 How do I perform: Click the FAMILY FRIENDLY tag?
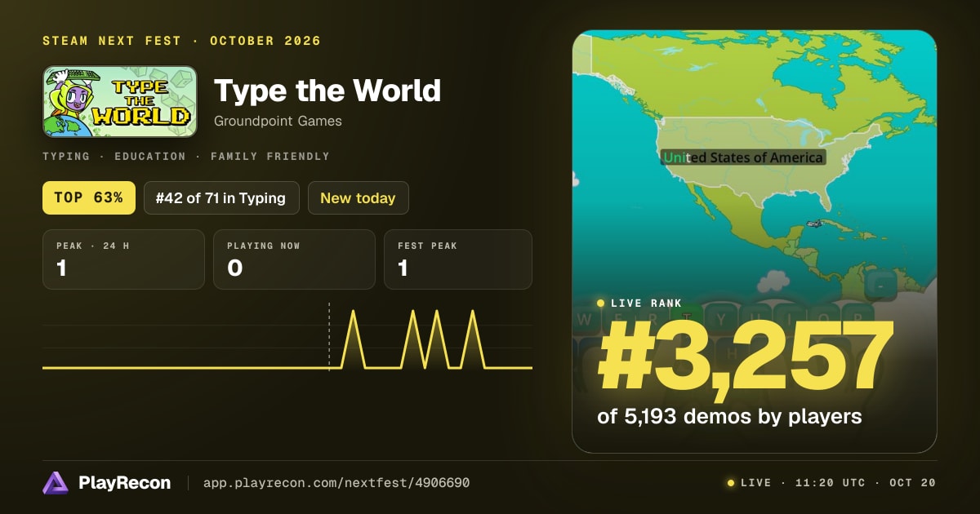click(x=270, y=157)
